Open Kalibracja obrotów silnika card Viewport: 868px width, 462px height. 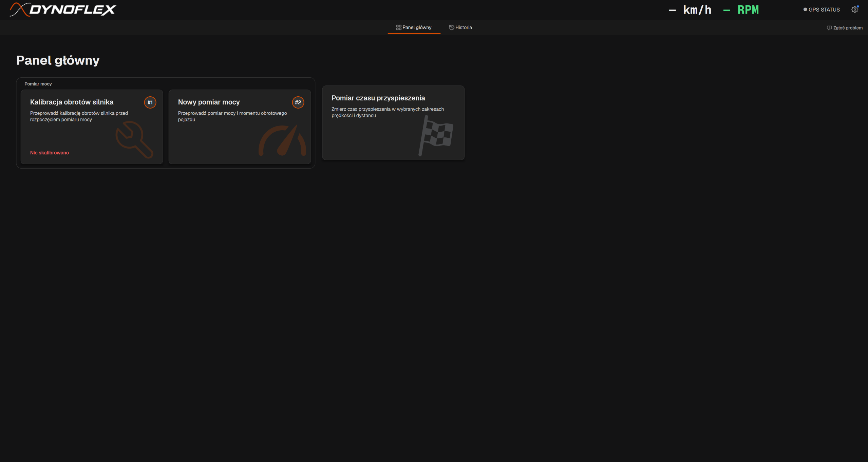pos(92,127)
